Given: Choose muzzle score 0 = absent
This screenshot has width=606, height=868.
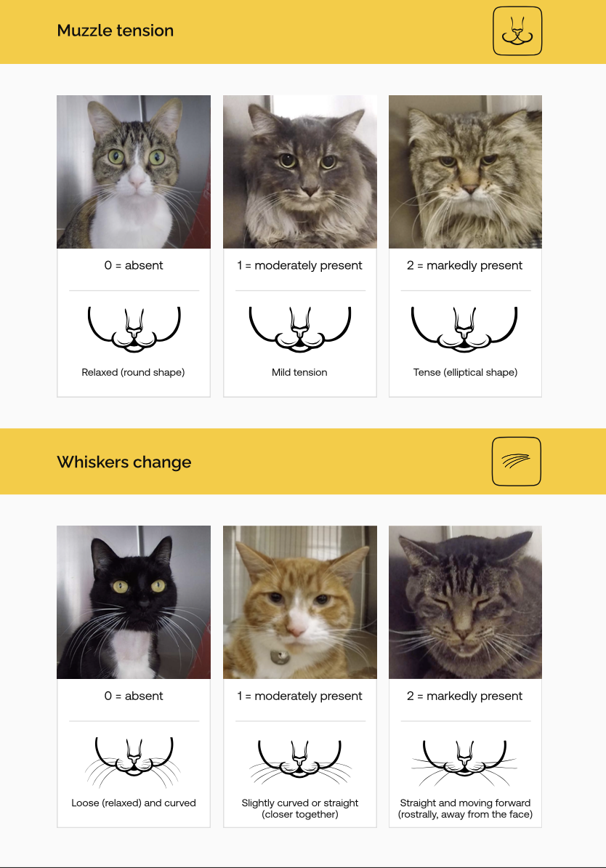Looking at the screenshot, I should click(x=134, y=265).
